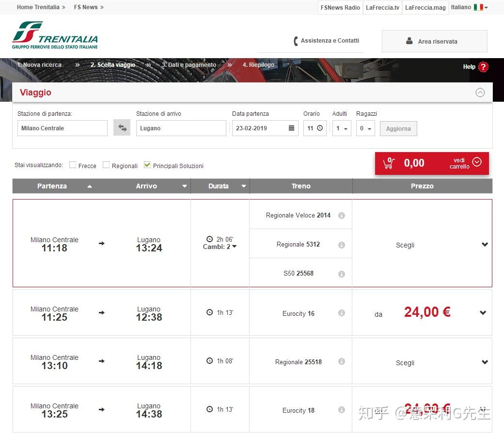Expand price options for Regionale 25518
The image size is (504, 434).
pyautogui.click(x=485, y=362)
